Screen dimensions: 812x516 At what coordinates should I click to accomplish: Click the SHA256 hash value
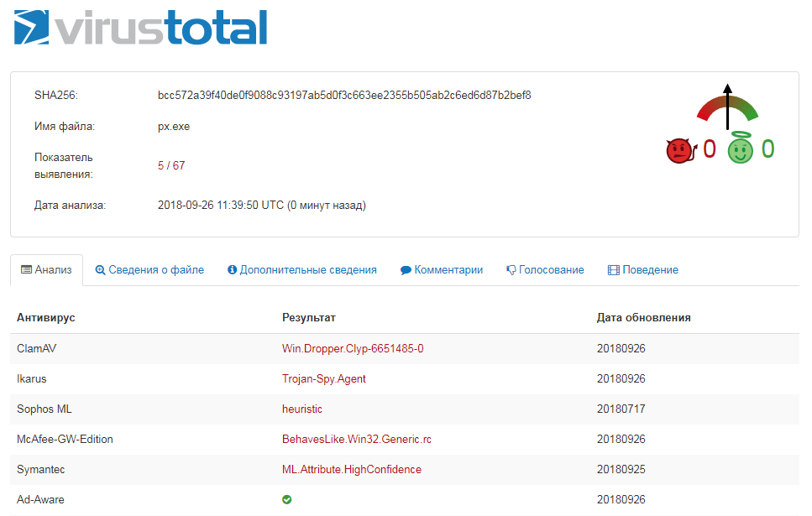(x=344, y=96)
